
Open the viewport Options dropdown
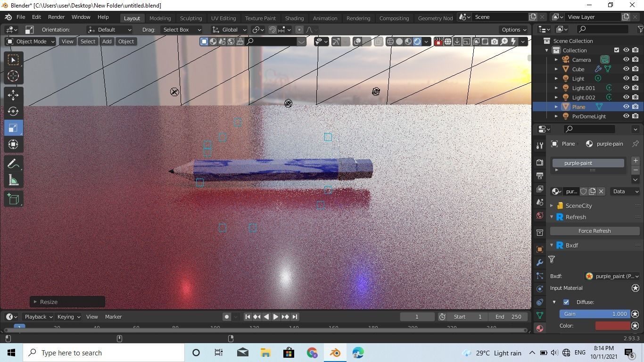tap(514, 30)
